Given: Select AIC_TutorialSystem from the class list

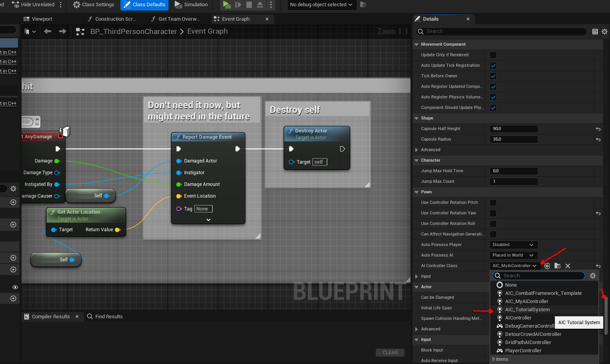Looking at the screenshot, I should (x=527, y=310).
